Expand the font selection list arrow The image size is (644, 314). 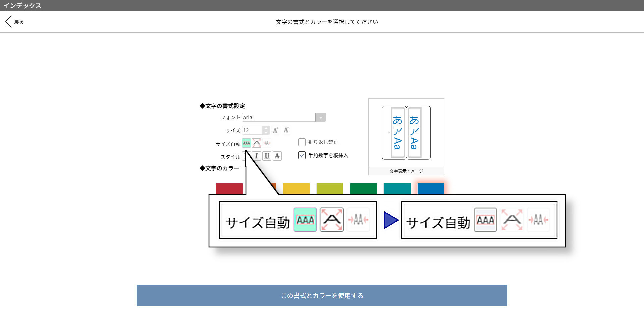coord(321,117)
